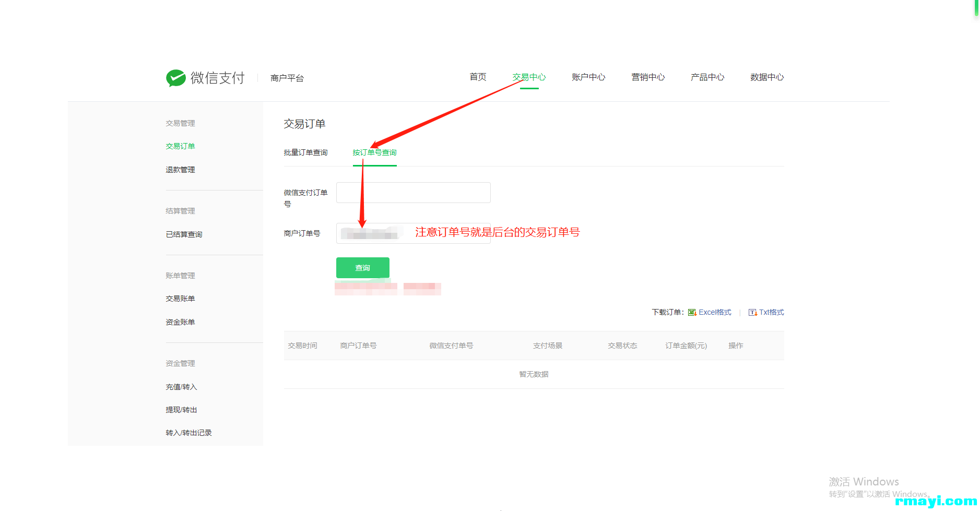Open 转入/转出记录 in the sidebar
The width and height of the screenshot is (980, 511).
[x=188, y=433]
